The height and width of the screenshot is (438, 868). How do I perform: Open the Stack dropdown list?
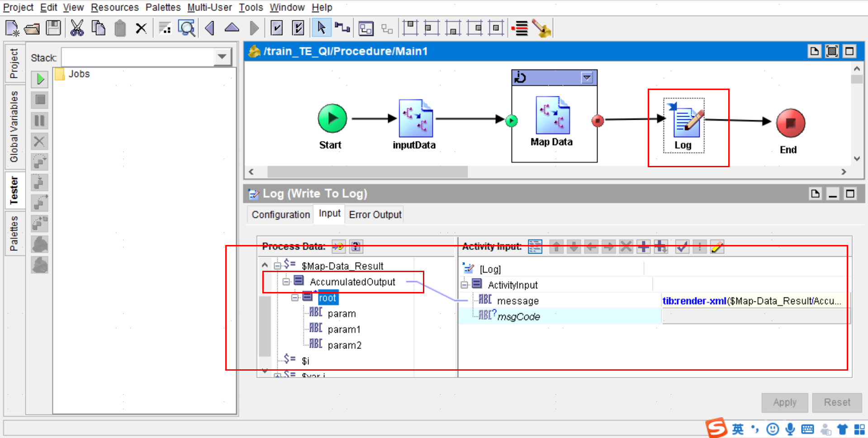[222, 57]
